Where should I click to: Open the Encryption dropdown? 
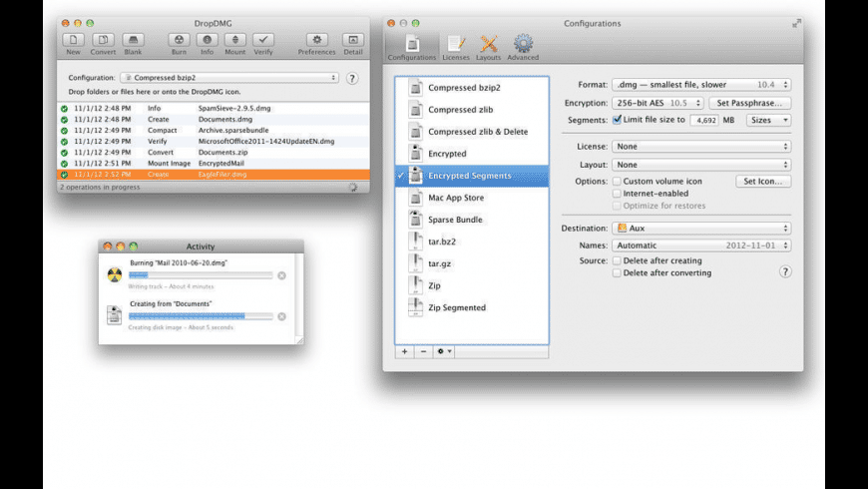(x=657, y=103)
